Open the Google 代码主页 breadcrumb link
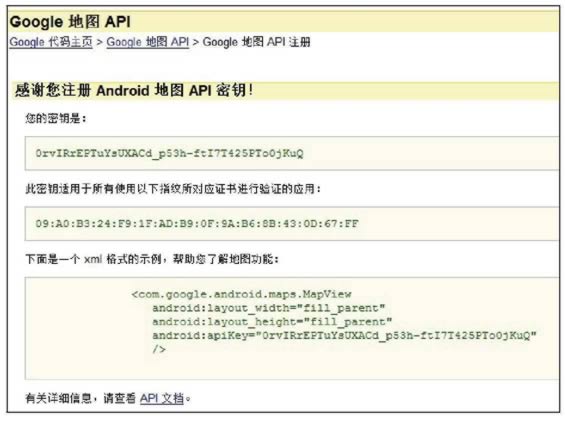Image resolution: width=565 pixels, height=421 pixels. 51,42
